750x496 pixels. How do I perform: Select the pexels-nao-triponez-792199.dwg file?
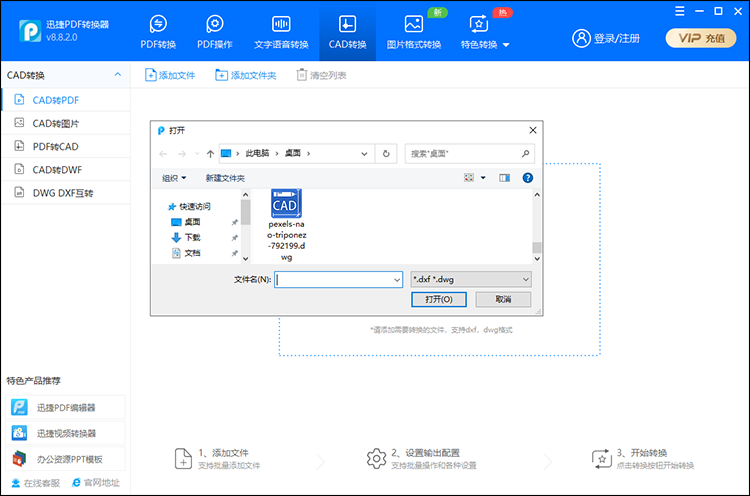click(x=287, y=225)
